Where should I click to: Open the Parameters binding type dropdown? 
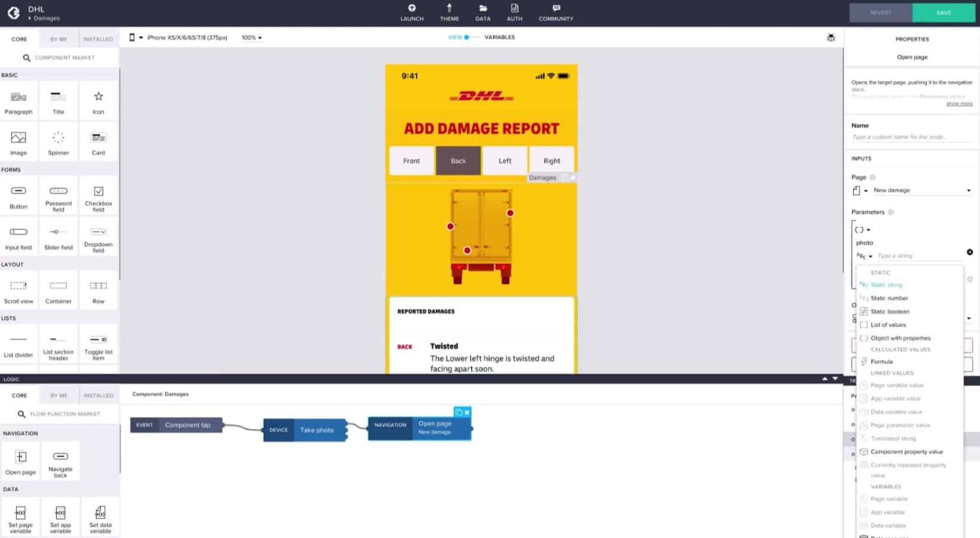point(862,229)
